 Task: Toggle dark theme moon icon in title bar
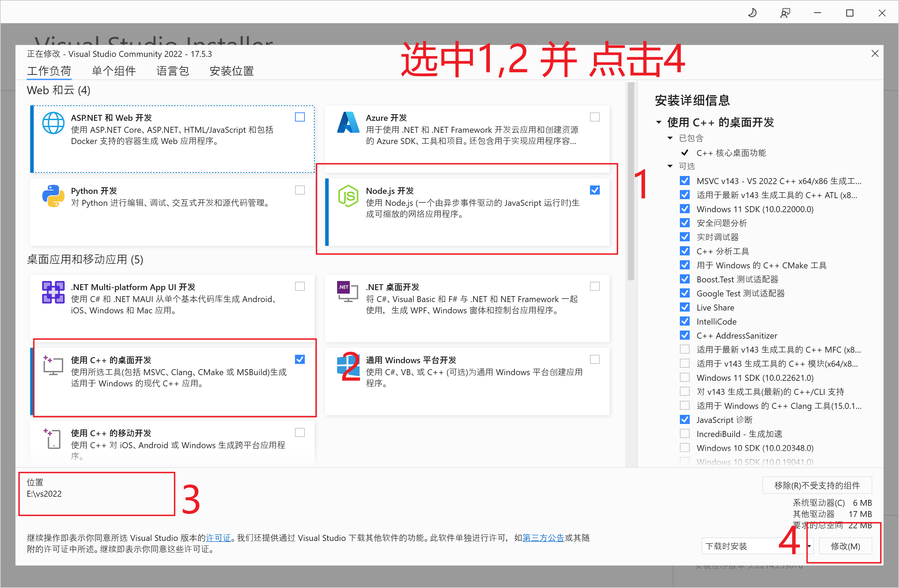click(x=752, y=13)
